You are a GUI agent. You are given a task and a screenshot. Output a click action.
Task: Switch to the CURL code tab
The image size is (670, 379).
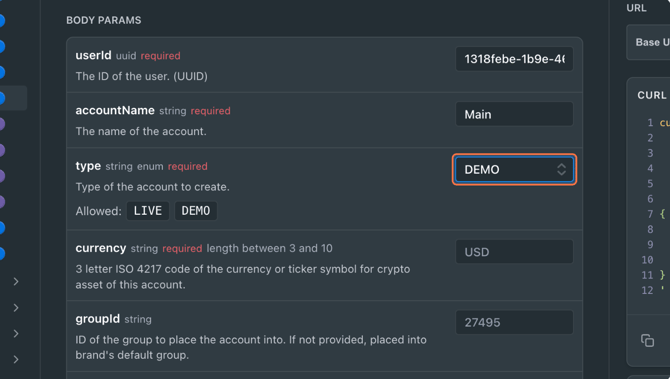tap(652, 95)
